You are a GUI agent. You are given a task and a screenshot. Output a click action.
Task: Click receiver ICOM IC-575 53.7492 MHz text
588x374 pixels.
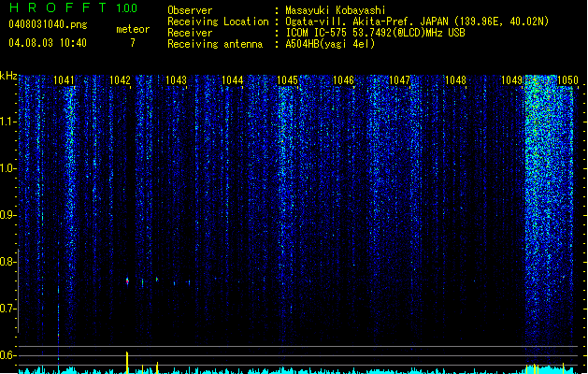(376, 33)
